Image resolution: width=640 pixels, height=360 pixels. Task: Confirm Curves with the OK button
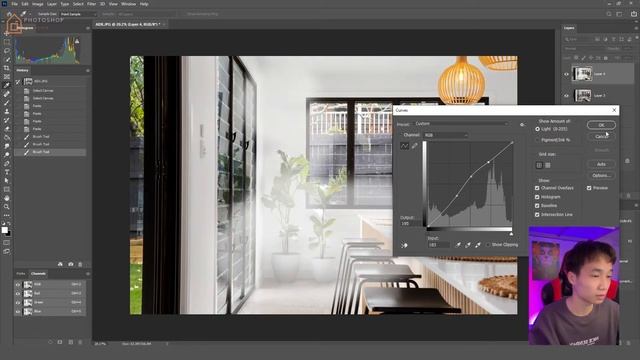(x=601, y=125)
